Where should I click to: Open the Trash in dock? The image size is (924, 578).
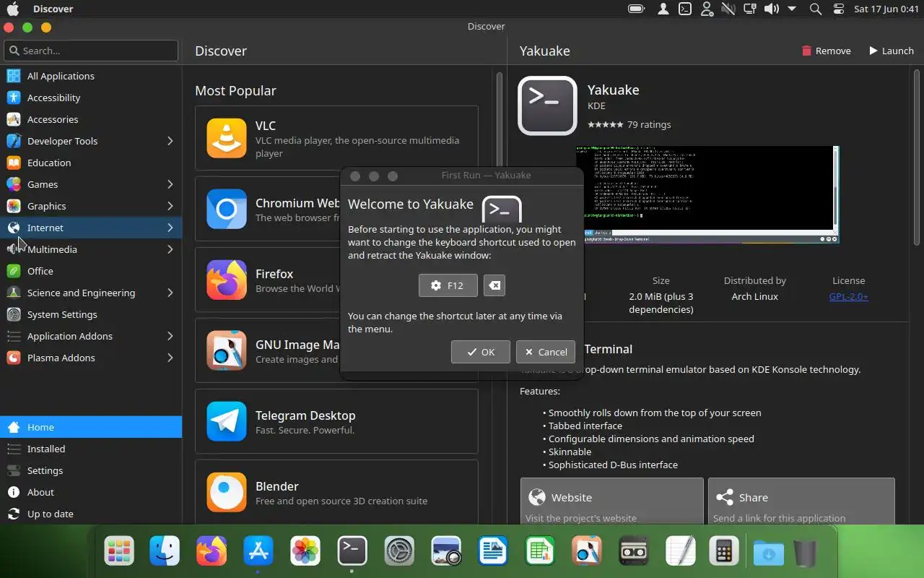click(x=805, y=553)
